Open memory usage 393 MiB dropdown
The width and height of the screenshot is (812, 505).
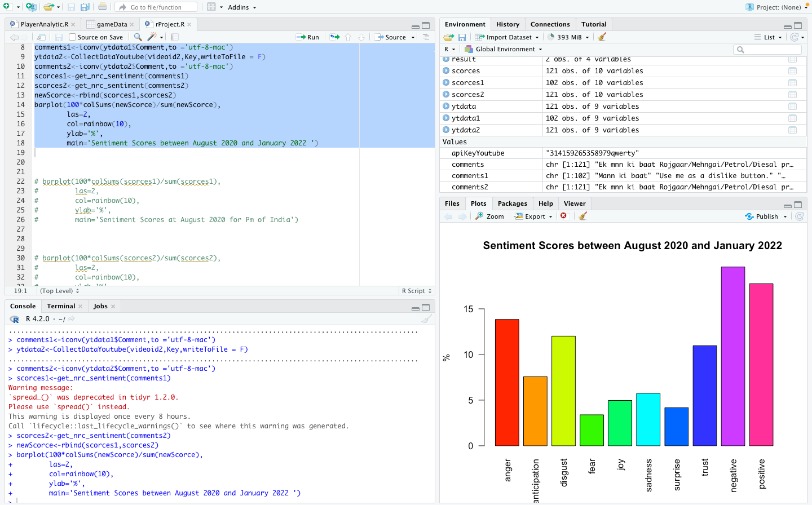[x=568, y=37]
